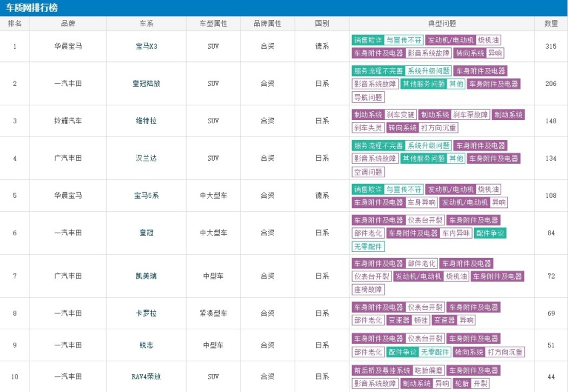This screenshot has width=568, height=392.
Task: Open the 凯美瑞 car series link
Action: coord(147,276)
